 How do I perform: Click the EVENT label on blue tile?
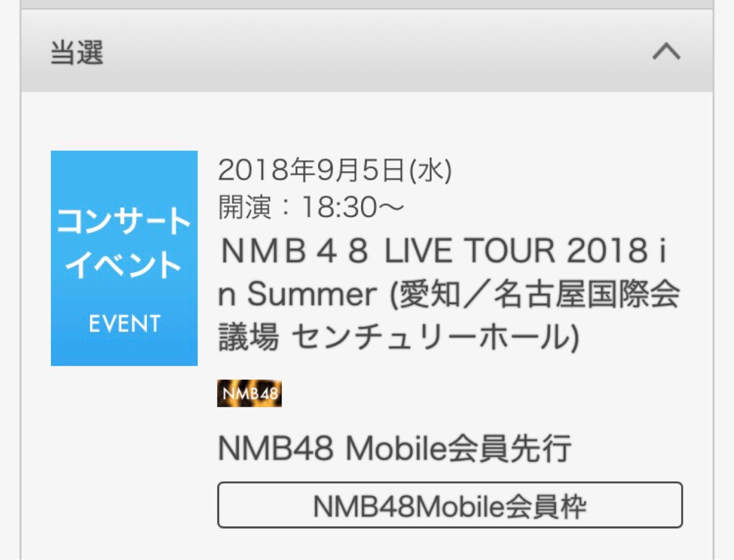point(124,324)
